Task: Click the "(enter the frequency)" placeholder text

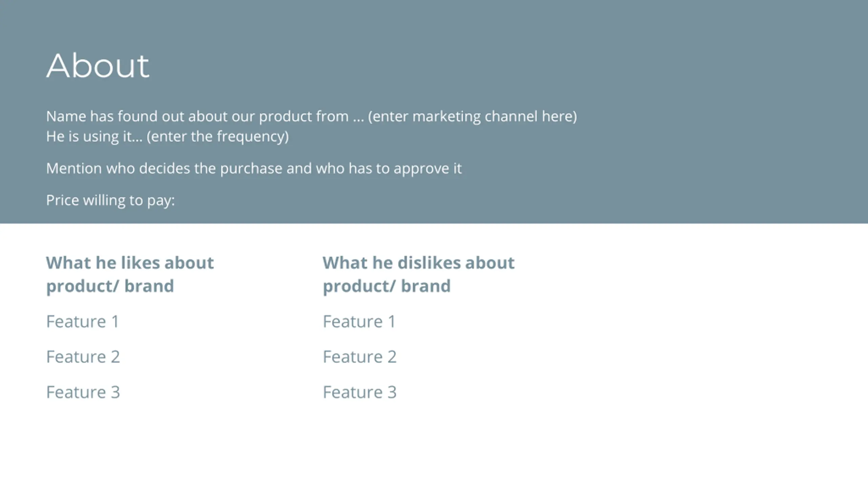Action: pos(218,137)
